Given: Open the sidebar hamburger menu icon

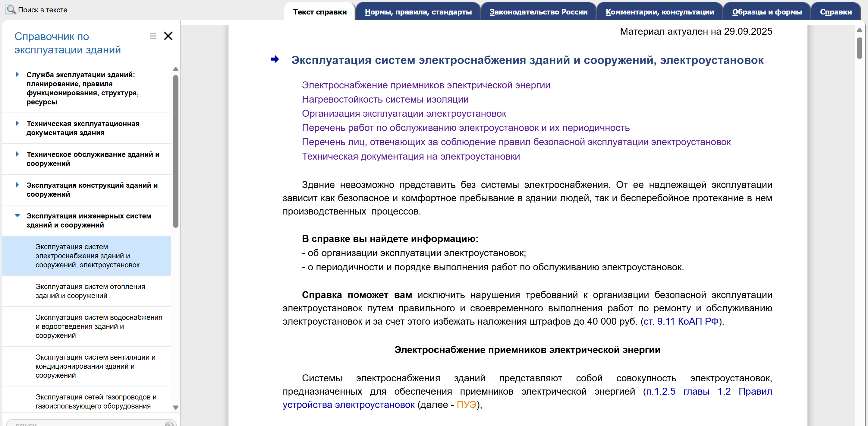Looking at the screenshot, I should tap(153, 36).
